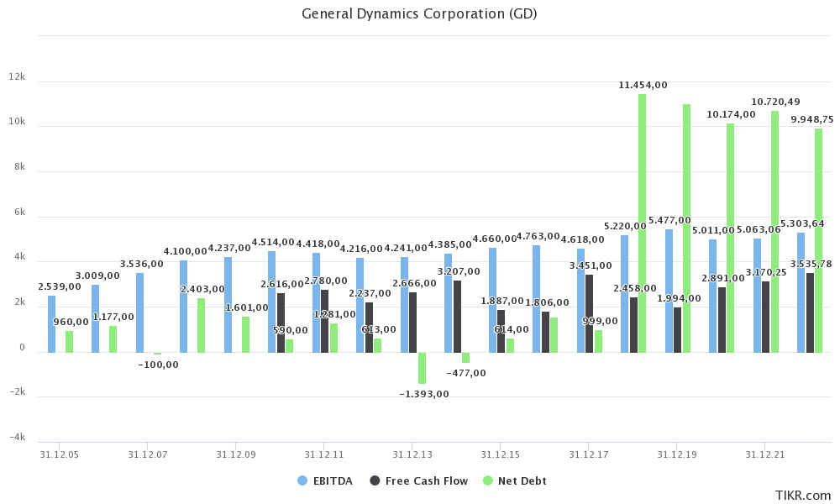Select the 5.477,00 EBITDA label

[669, 221]
